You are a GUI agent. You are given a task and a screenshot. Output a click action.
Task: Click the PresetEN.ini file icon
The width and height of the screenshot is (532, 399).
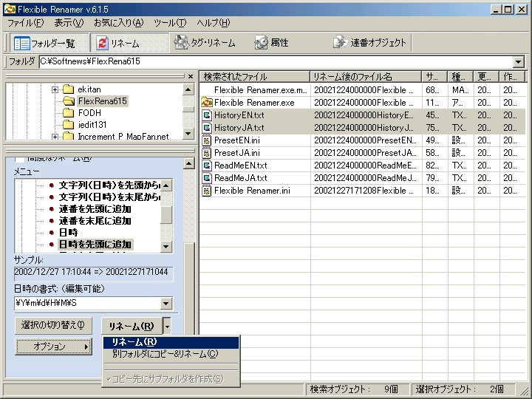(x=207, y=140)
